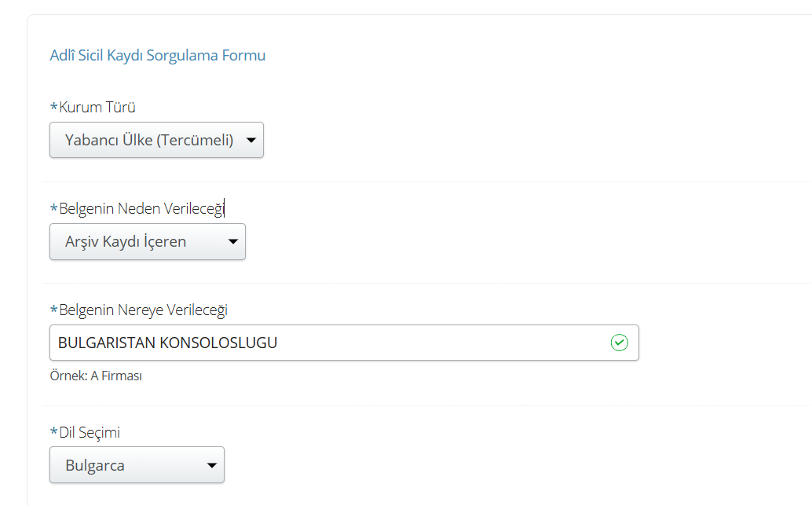Click the Kurum Türü dropdown arrow
This screenshot has height=506, width=812.
[x=251, y=141]
